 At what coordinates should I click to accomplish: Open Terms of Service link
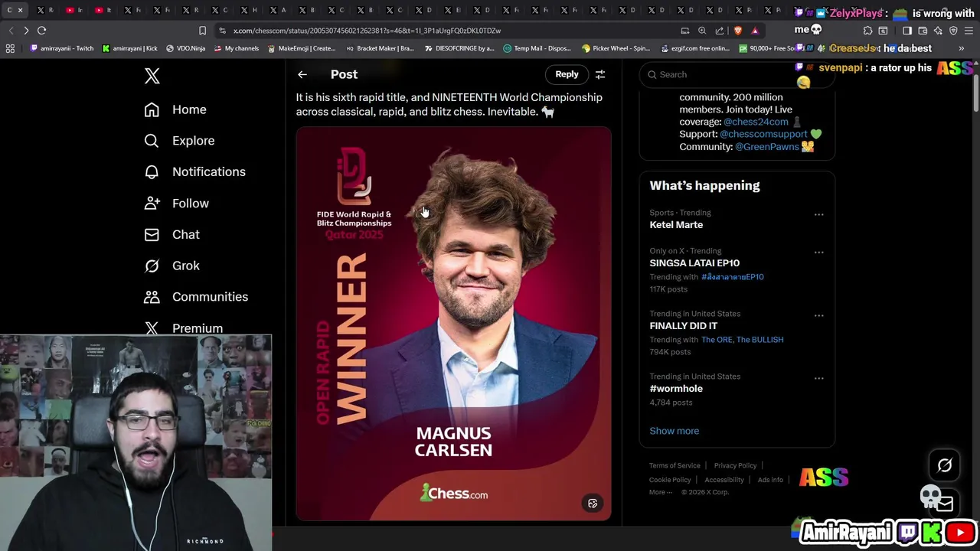(x=675, y=465)
